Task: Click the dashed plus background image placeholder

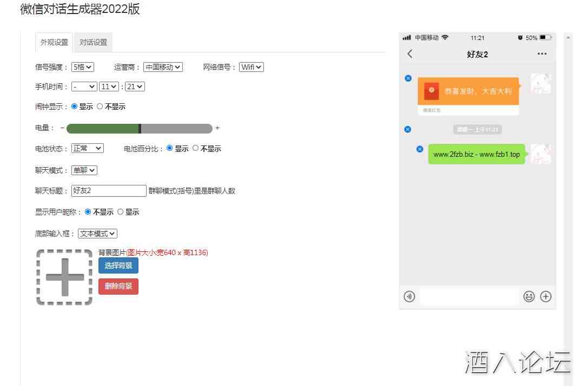Action: tap(64, 277)
